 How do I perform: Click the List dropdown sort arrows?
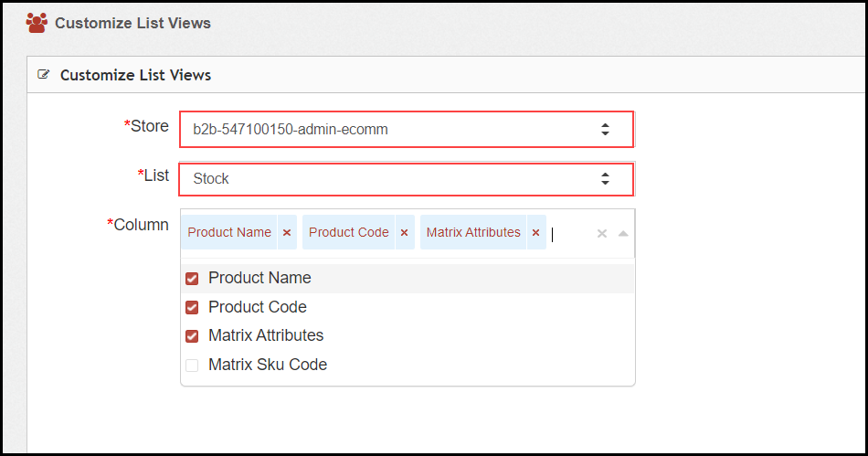[x=605, y=179]
